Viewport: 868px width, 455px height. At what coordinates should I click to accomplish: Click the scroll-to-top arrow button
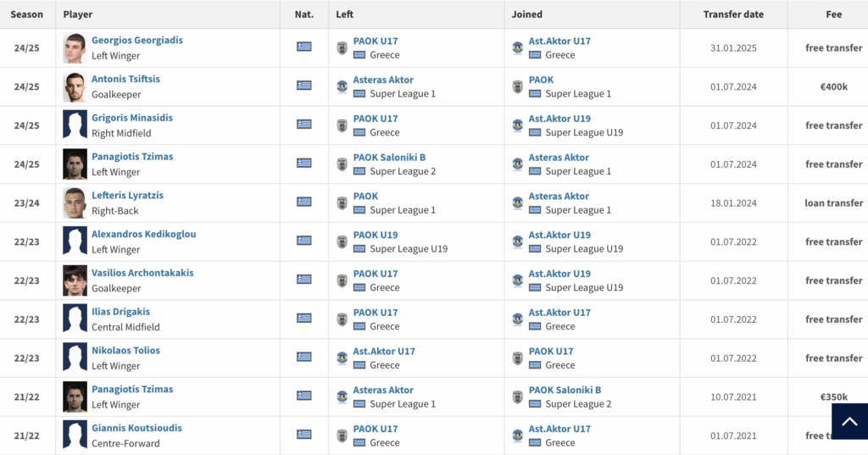pyautogui.click(x=849, y=421)
